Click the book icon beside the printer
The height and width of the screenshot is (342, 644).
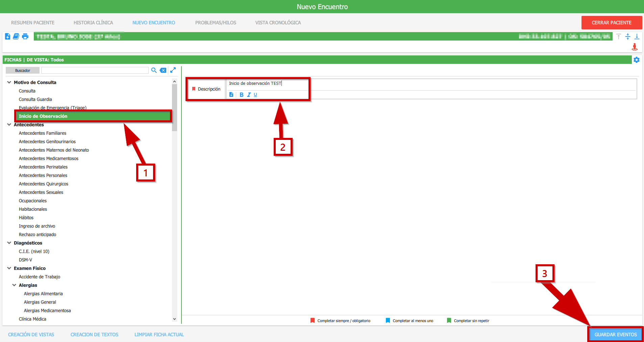tap(16, 36)
